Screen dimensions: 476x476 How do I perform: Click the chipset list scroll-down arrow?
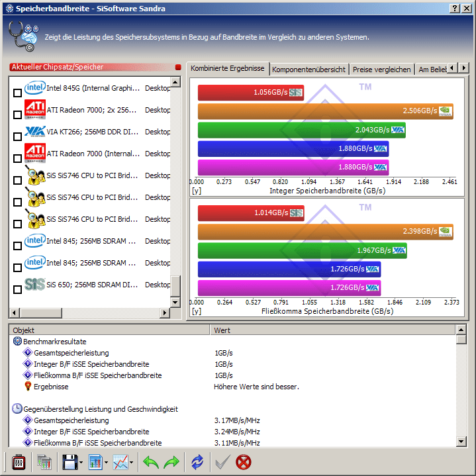(x=175, y=302)
